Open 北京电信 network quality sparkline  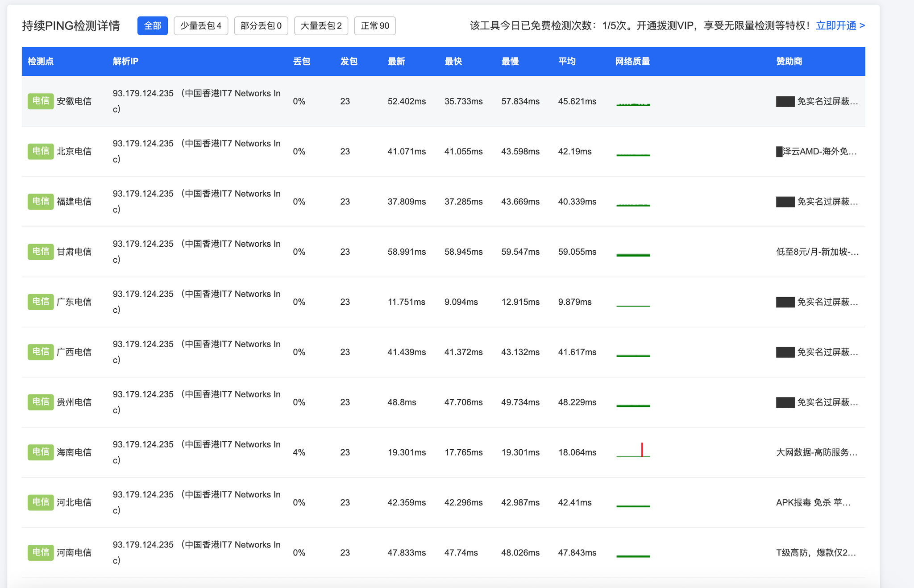633,154
